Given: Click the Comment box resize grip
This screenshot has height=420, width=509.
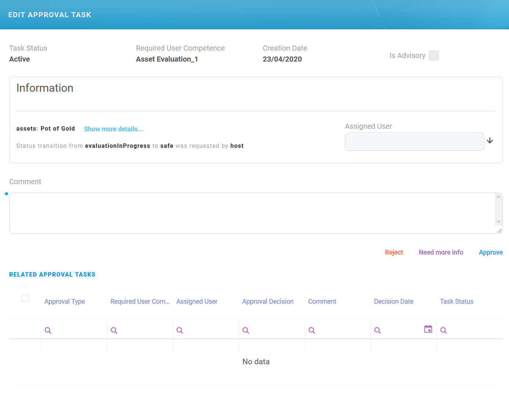Looking at the screenshot, I should pyautogui.click(x=499, y=230).
